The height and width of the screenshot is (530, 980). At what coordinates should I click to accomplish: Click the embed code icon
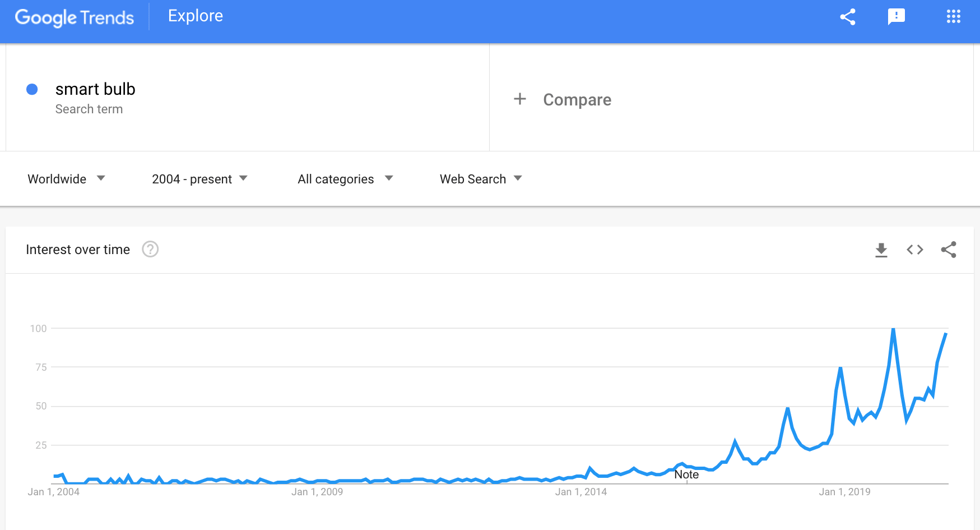915,250
